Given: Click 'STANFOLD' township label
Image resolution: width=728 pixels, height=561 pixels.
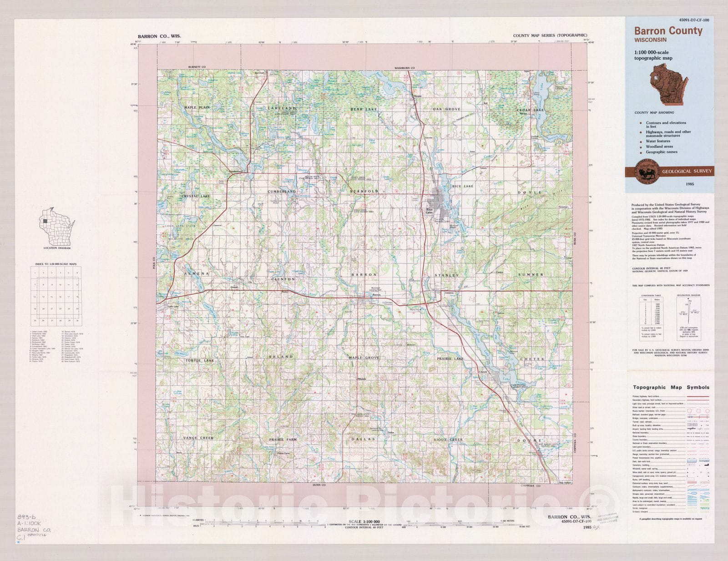Looking at the screenshot, I should (364, 192).
